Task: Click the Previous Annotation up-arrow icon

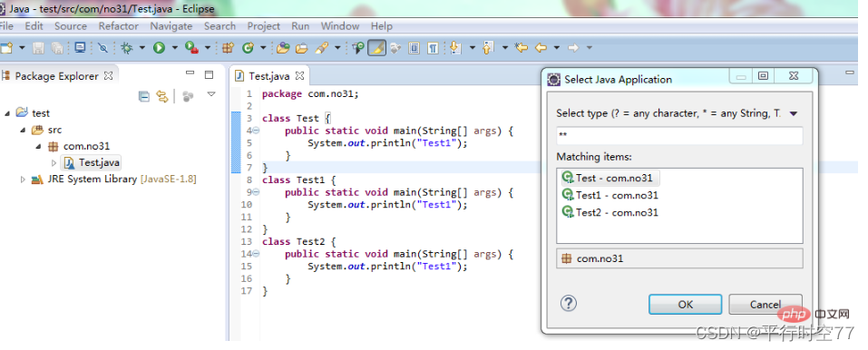Action: click(488, 48)
